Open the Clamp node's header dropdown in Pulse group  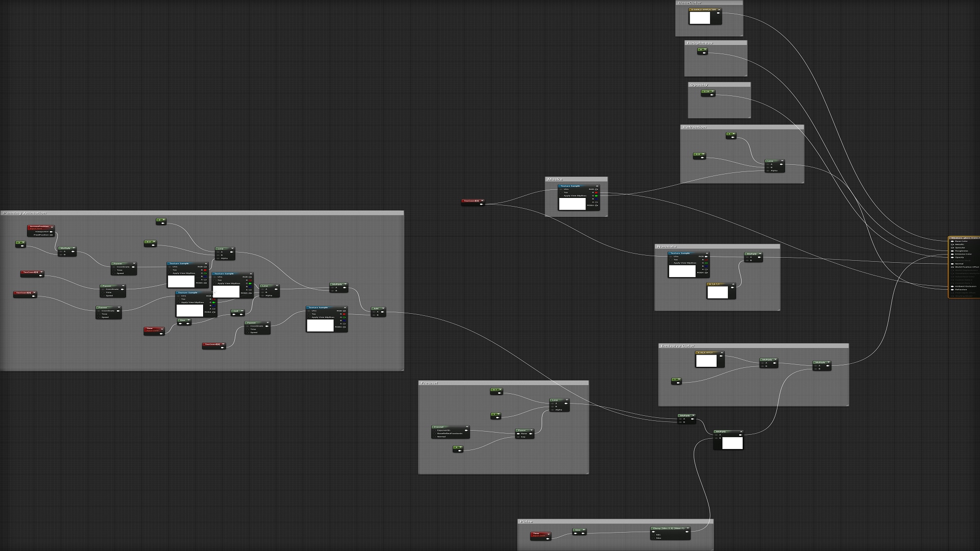point(688,527)
